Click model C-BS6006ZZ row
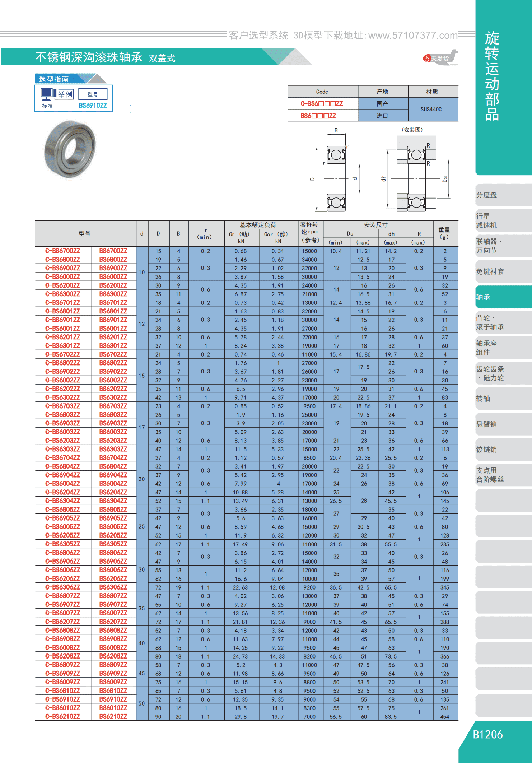This screenshot has width=532, height=763. (x=63, y=570)
